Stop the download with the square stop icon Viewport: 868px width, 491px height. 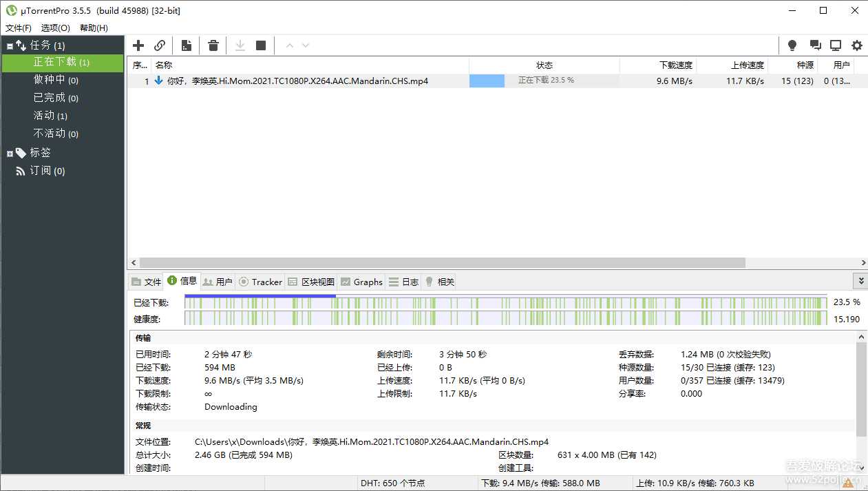(x=260, y=45)
